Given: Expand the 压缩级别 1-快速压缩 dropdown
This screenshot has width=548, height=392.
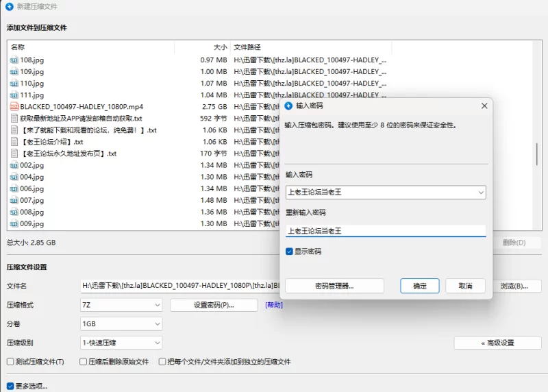Looking at the screenshot, I should tap(121, 343).
